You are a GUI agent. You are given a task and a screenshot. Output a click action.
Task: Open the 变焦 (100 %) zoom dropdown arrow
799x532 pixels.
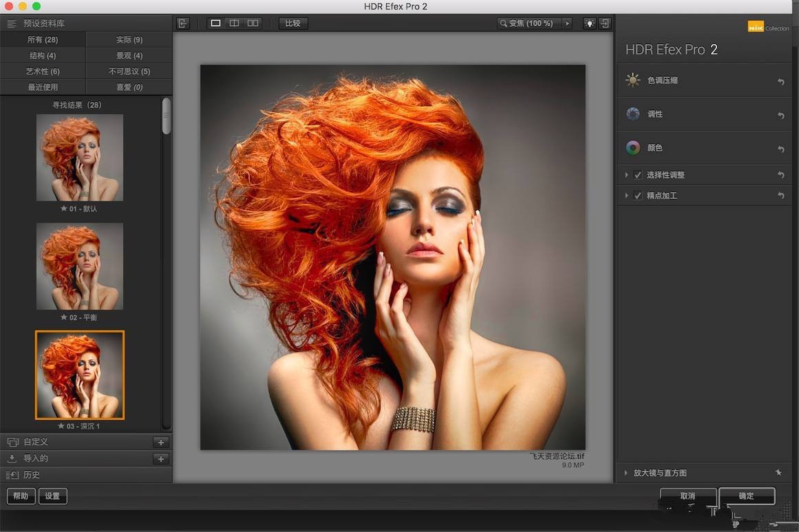click(x=568, y=23)
